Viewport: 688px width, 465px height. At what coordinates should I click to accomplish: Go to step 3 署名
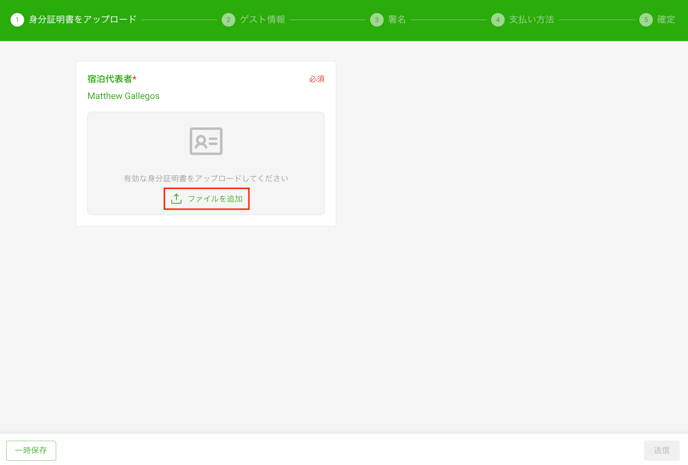pos(388,20)
